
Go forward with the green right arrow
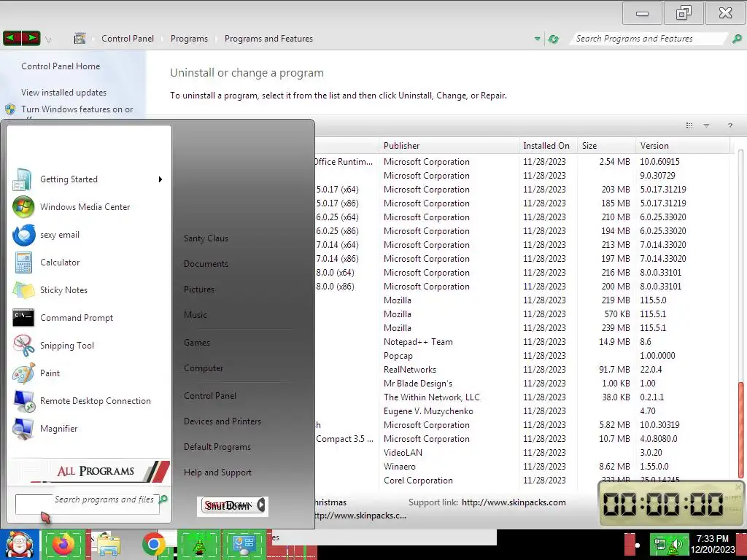click(x=31, y=38)
